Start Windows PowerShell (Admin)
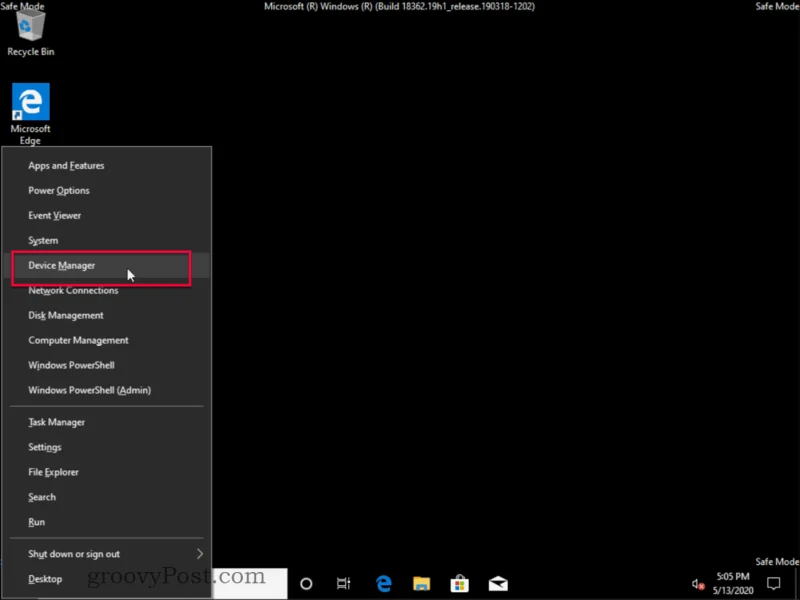The width and height of the screenshot is (800, 600). tap(107, 390)
